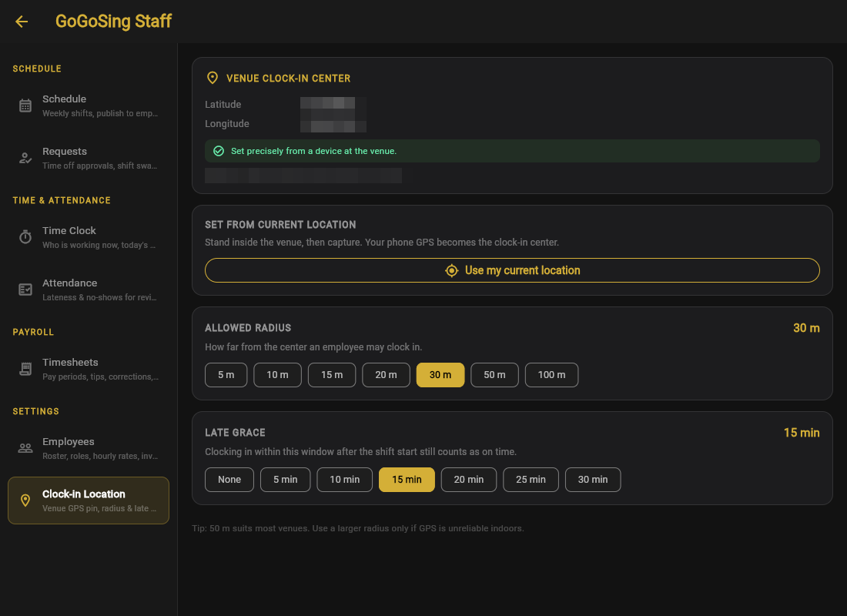Open the Attendance page
The image size is (847, 616).
89,290
